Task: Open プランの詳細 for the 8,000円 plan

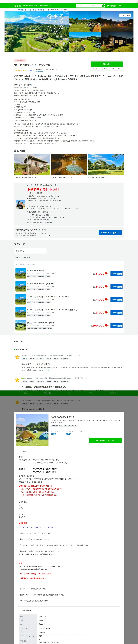Action: click(x=117, y=274)
